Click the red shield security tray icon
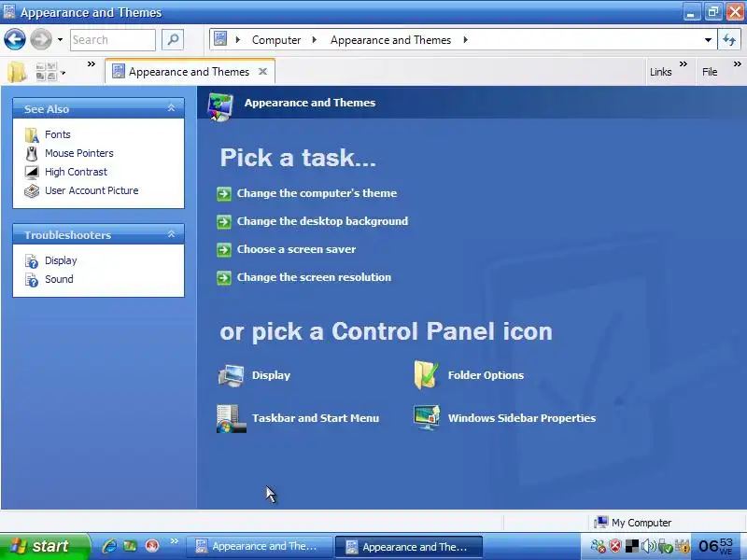 pyautogui.click(x=615, y=546)
